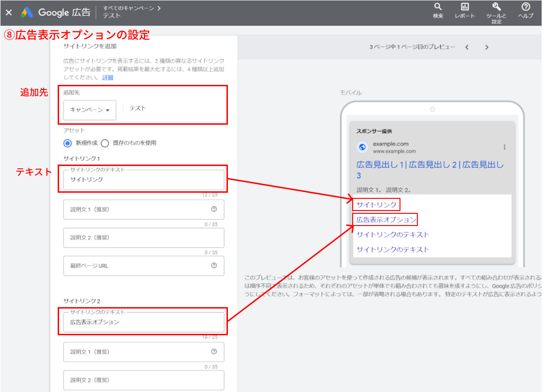
Task: Click the 3ページ中1ページ目のプレビュー text
Action: (x=412, y=47)
